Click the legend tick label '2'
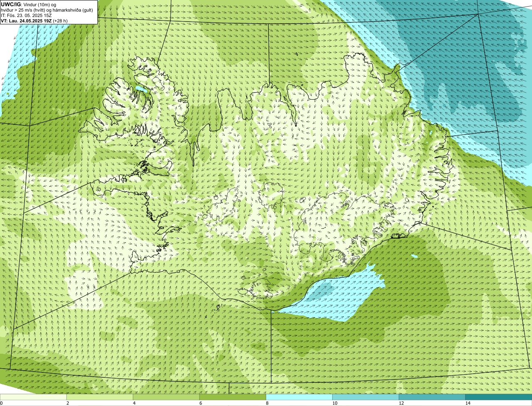The image size is (532, 406). click(67, 403)
